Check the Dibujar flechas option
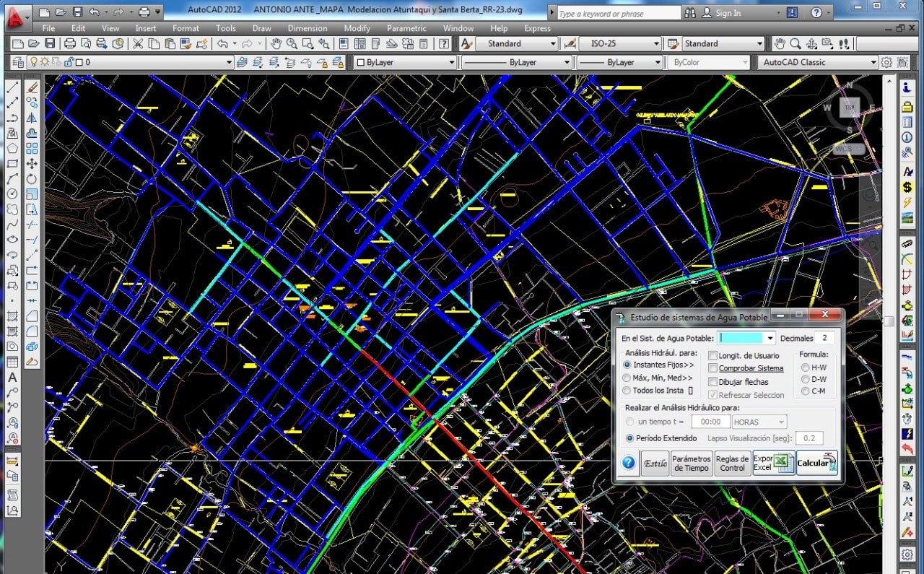The image size is (924, 574). tap(712, 382)
